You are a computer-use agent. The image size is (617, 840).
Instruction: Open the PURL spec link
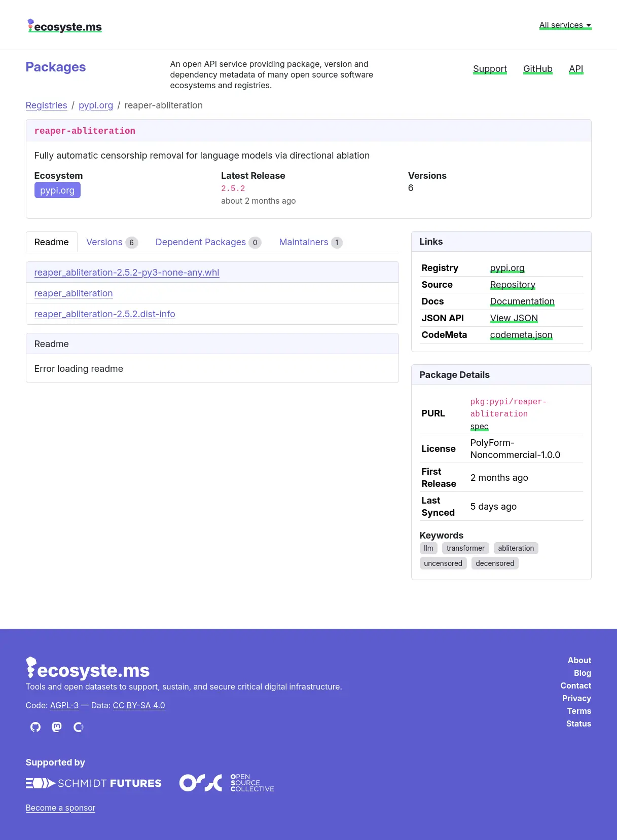click(480, 427)
